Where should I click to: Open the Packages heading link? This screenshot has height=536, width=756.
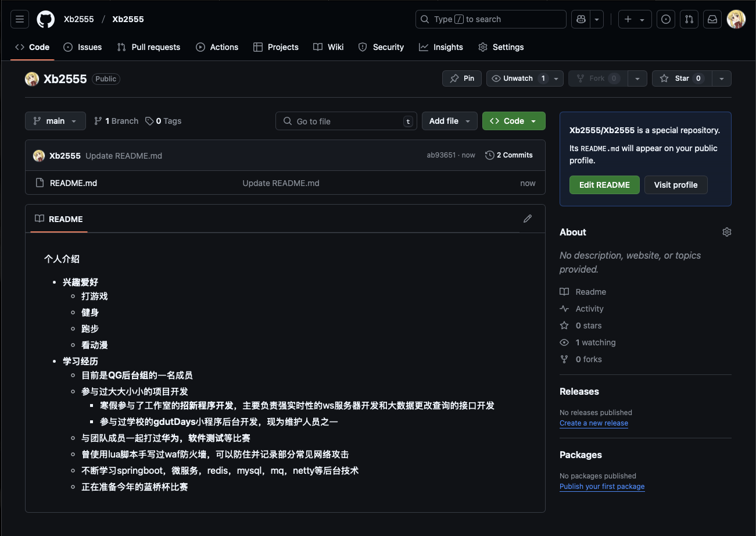point(581,455)
